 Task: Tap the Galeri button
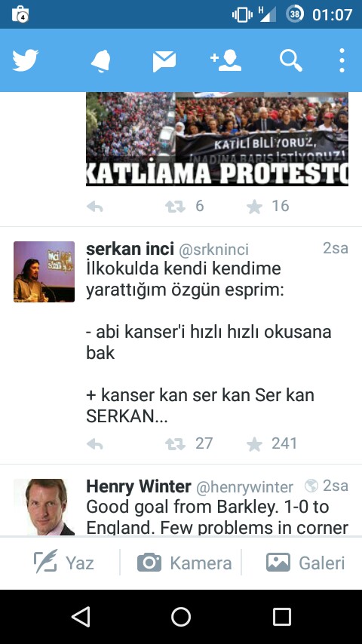[305, 563]
